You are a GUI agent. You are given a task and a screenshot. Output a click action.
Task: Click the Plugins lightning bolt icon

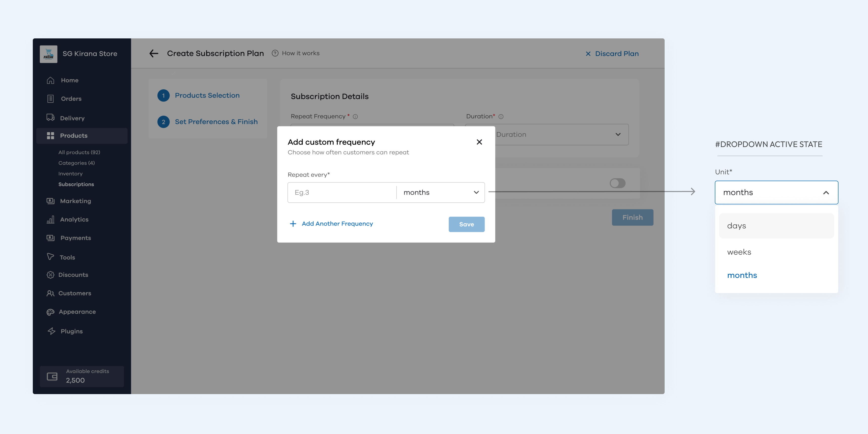[x=51, y=331]
